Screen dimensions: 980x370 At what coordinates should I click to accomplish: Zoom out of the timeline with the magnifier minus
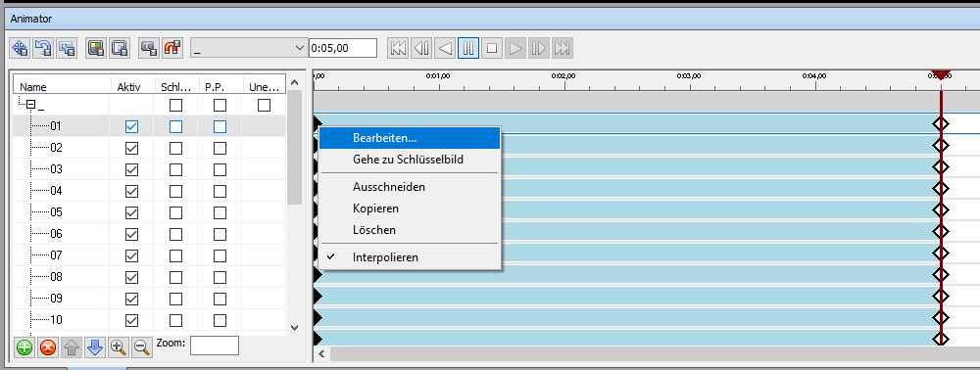coord(141,347)
